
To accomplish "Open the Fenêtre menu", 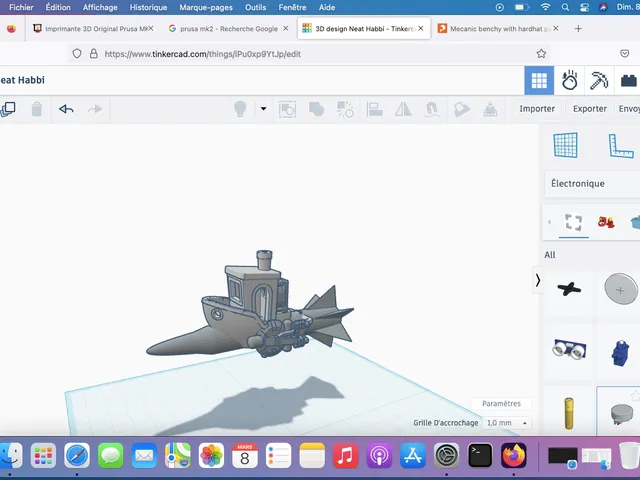I will [292, 7].
